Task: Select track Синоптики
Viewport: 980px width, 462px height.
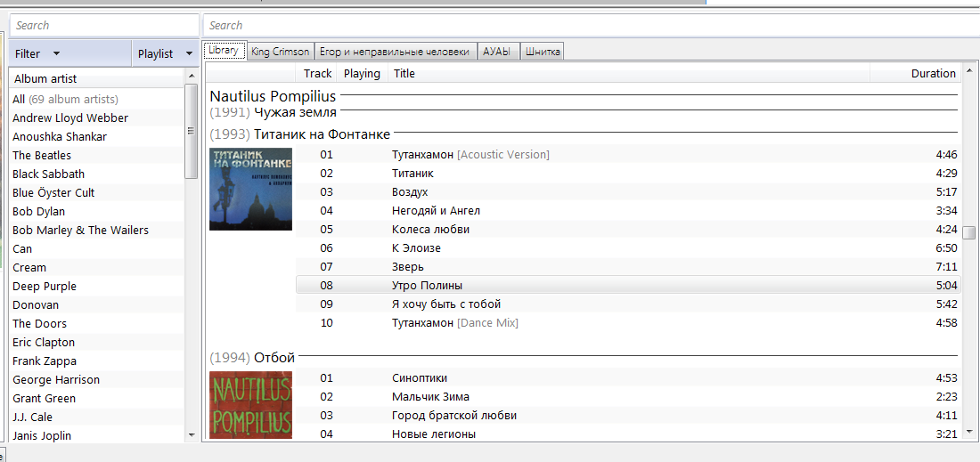Action: [x=628, y=377]
